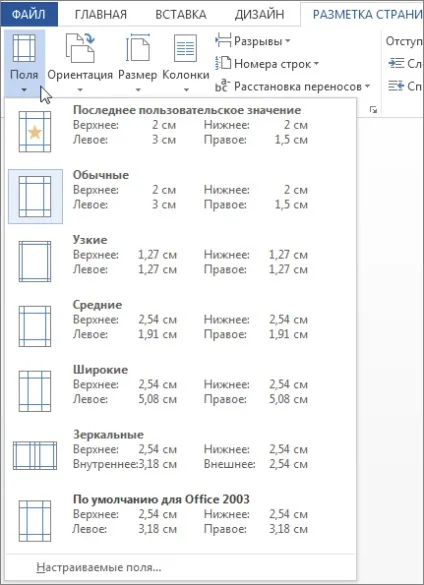Click the Номера строк label

coord(272,64)
